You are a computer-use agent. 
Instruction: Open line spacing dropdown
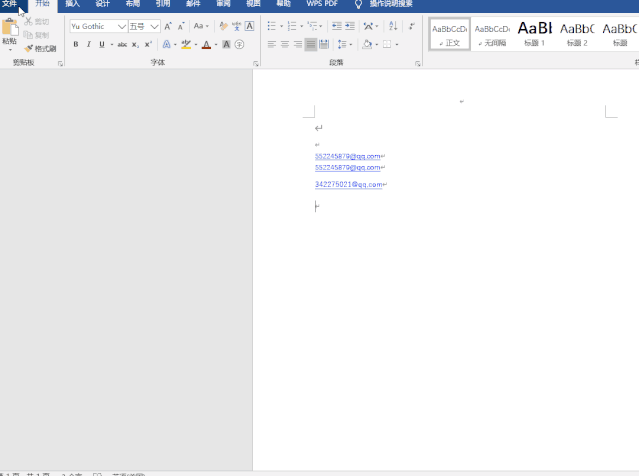click(351, 44)
